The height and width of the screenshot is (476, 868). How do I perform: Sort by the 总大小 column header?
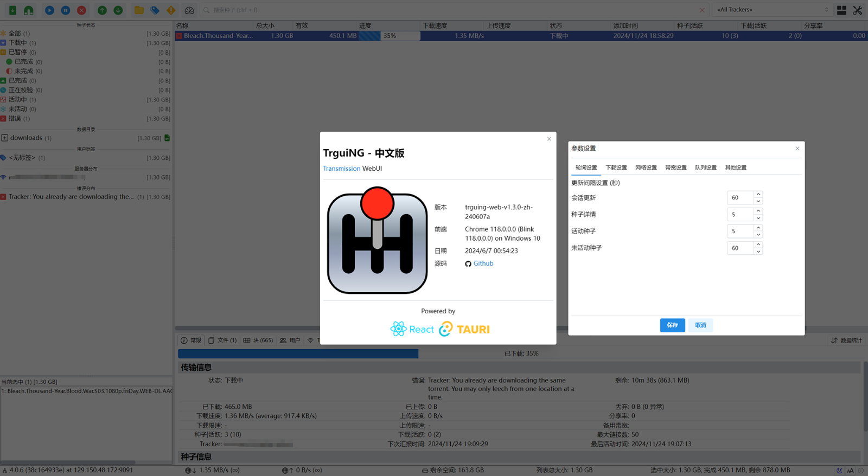pyautogui.click(x=273, y=25)
